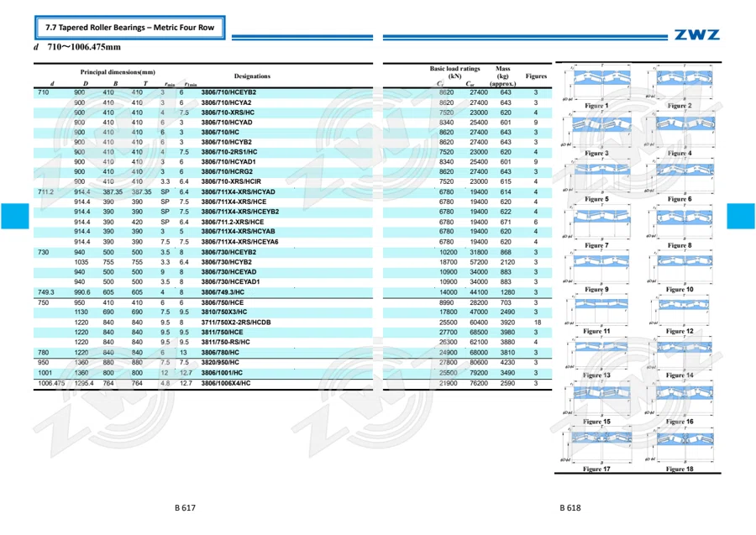756x535 pixels.
Task: Select designation 3806/710/HCRG2
Action: coord(227,171)
